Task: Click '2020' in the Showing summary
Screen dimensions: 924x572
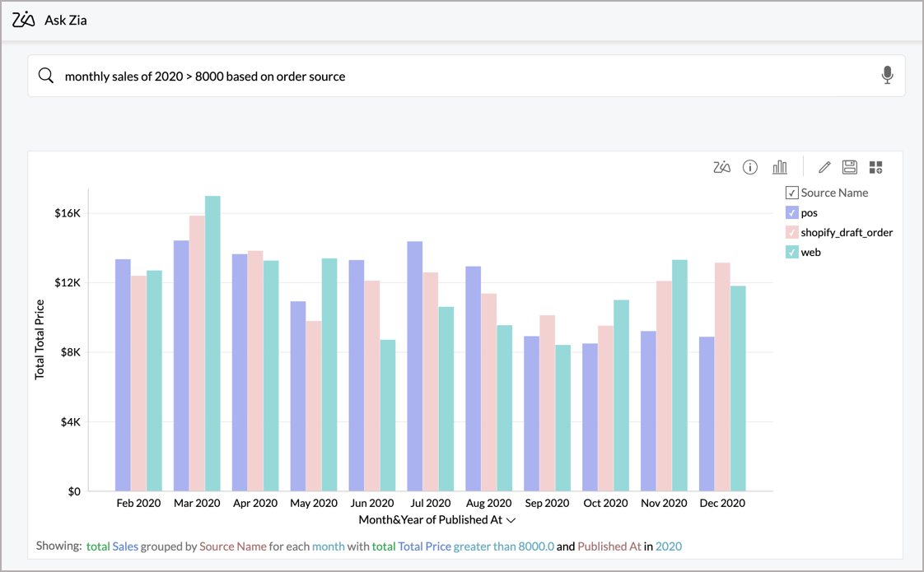Action: pos(668,546)
